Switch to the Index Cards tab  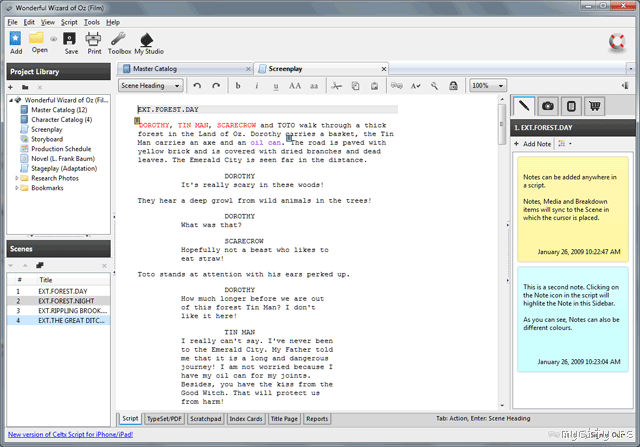pos(246,419)
